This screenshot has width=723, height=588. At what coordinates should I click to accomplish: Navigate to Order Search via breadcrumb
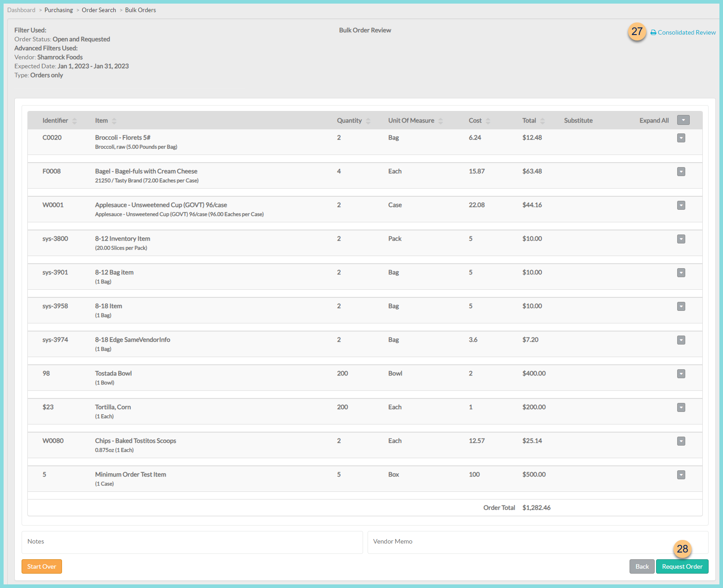point(99,10)
